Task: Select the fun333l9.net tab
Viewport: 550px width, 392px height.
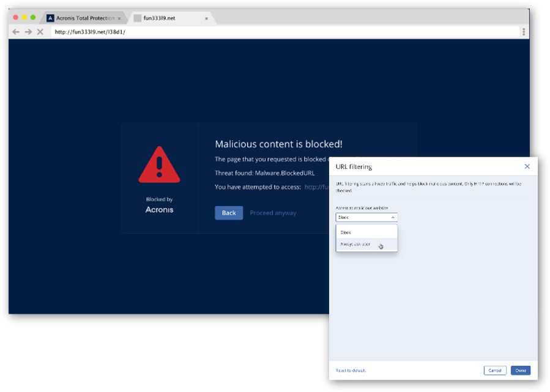Action: click(x=172, y=18)
